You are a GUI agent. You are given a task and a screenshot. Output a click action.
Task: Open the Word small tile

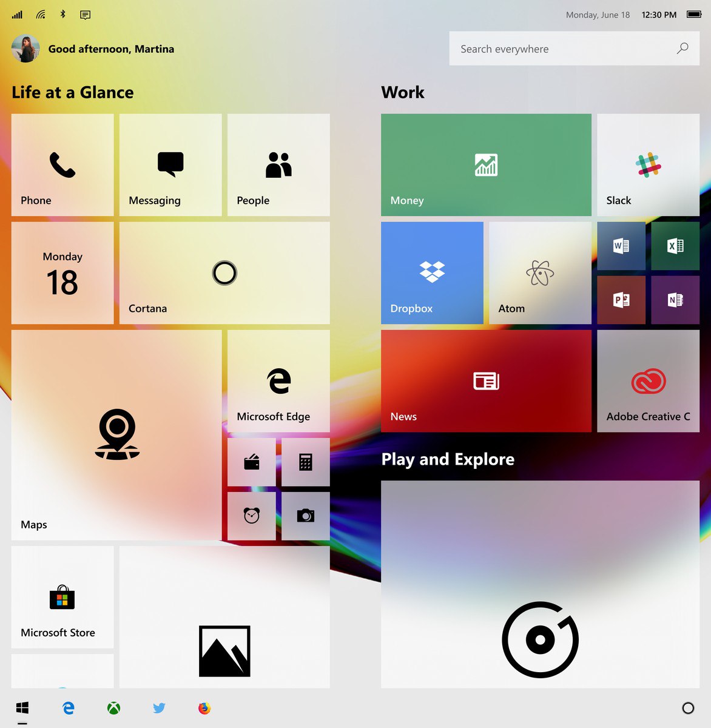[621, 246]
